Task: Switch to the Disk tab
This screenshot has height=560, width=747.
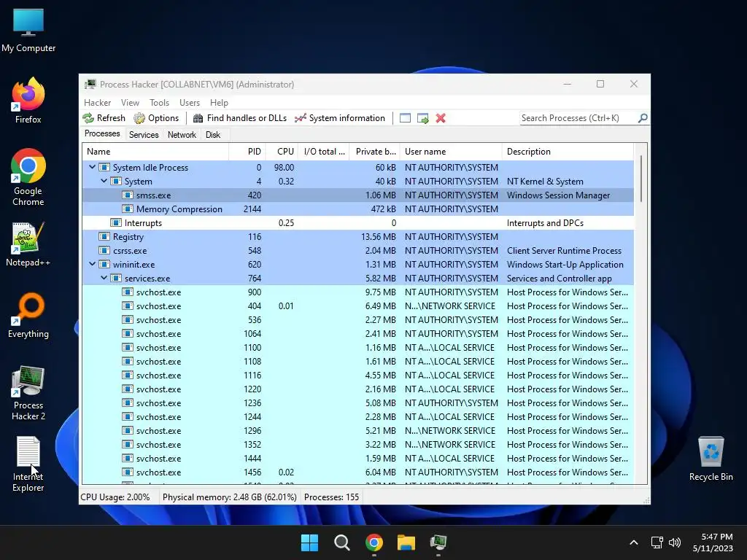Action: coord(213,135)
